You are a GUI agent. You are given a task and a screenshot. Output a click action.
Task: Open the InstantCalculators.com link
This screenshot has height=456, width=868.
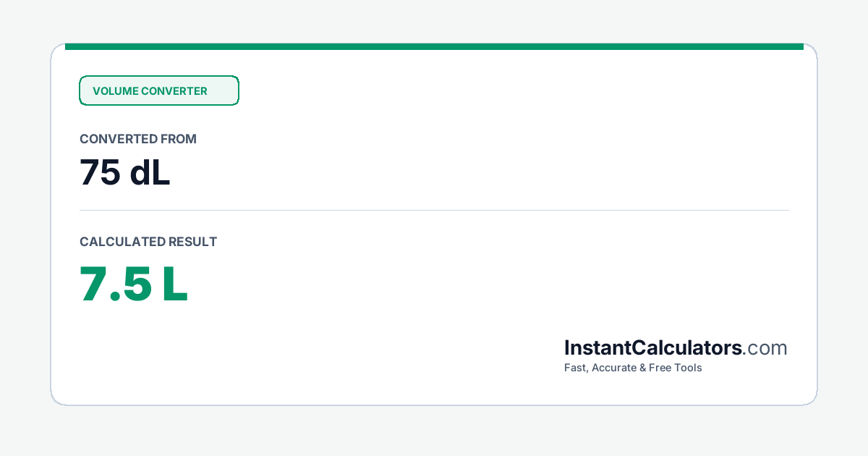676,348
